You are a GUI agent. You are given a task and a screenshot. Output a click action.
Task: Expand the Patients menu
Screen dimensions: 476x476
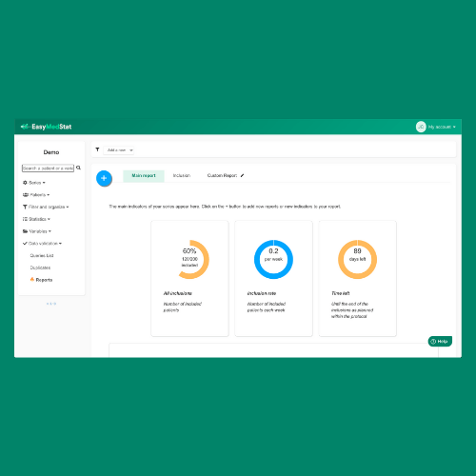[36, 195]
